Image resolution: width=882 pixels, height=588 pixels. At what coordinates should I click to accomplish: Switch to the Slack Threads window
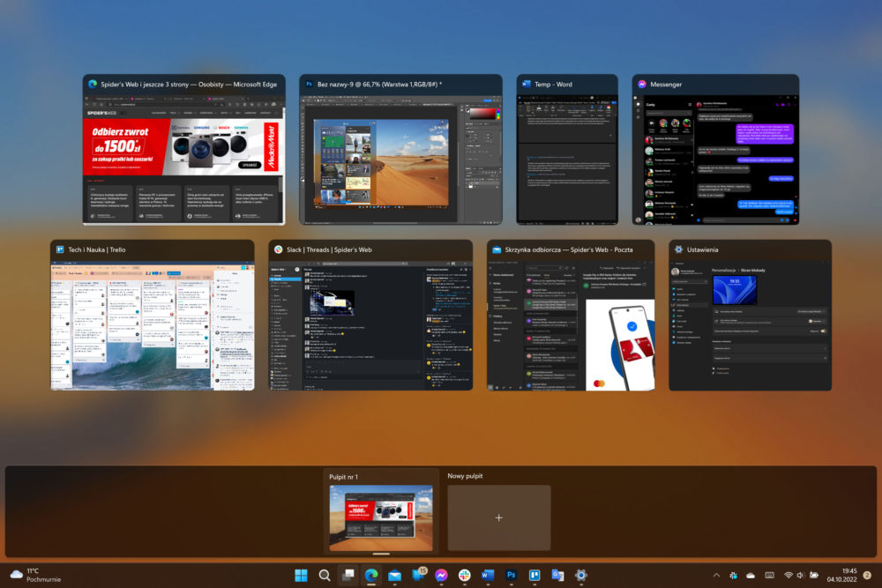(370, 315)
